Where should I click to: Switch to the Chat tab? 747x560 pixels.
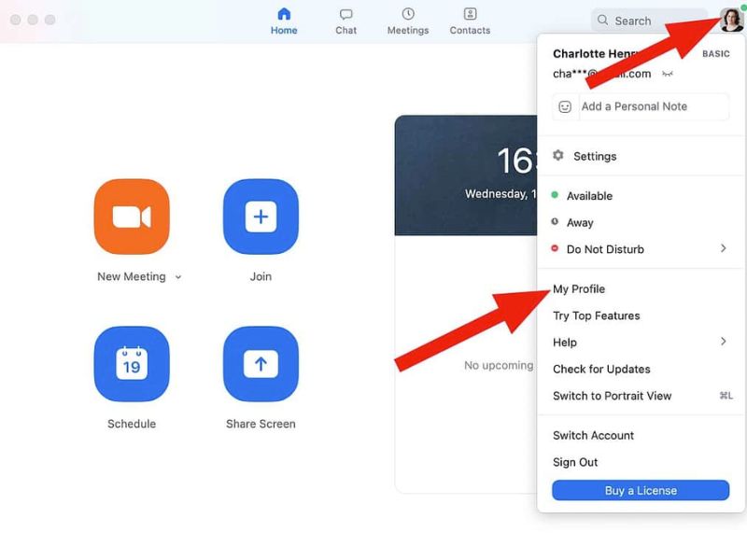(345, 21)
